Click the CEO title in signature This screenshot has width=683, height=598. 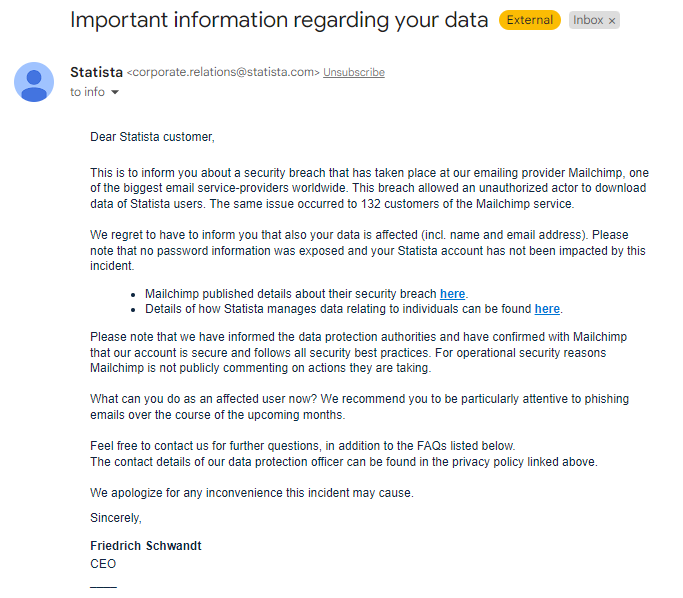click(103, 564)
